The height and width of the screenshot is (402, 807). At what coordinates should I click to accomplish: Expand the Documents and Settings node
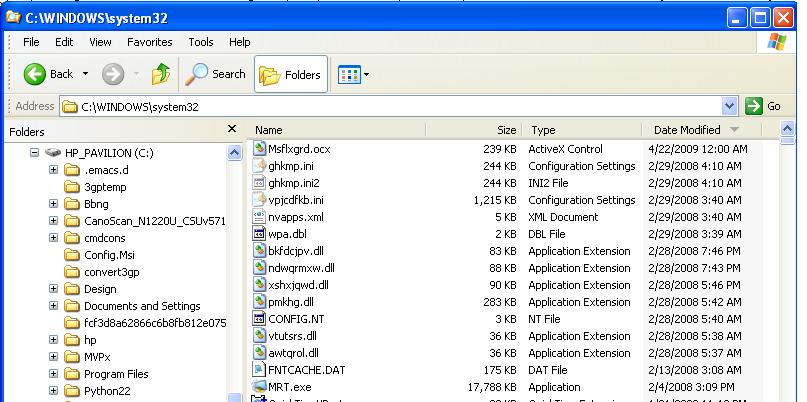(x=54, y=306)
